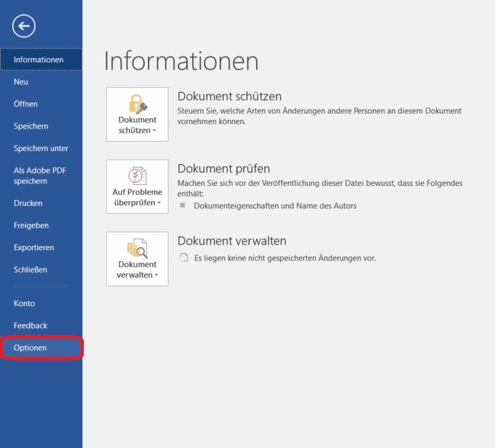Click small document icon beside unsaved changes note

[183, 258]
